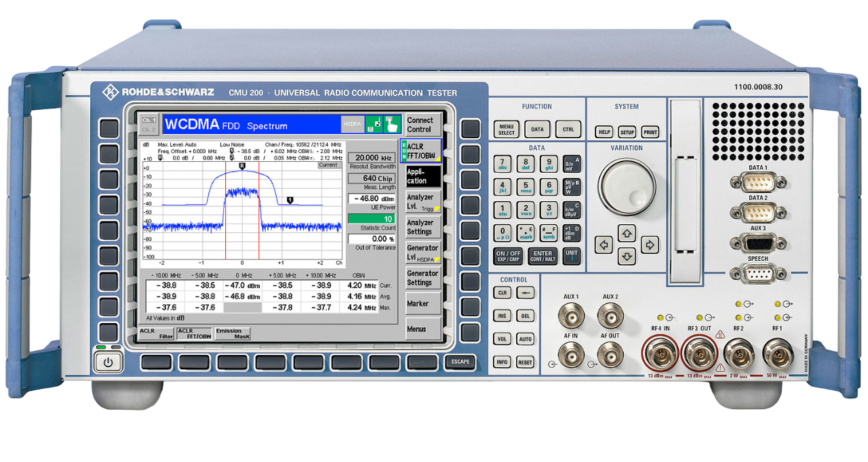Image resolution: width=868 pixels, height=462 pixels.
Task: Switch to ACLR FFT/OBW bottom tab
Action: coord(194,333)
